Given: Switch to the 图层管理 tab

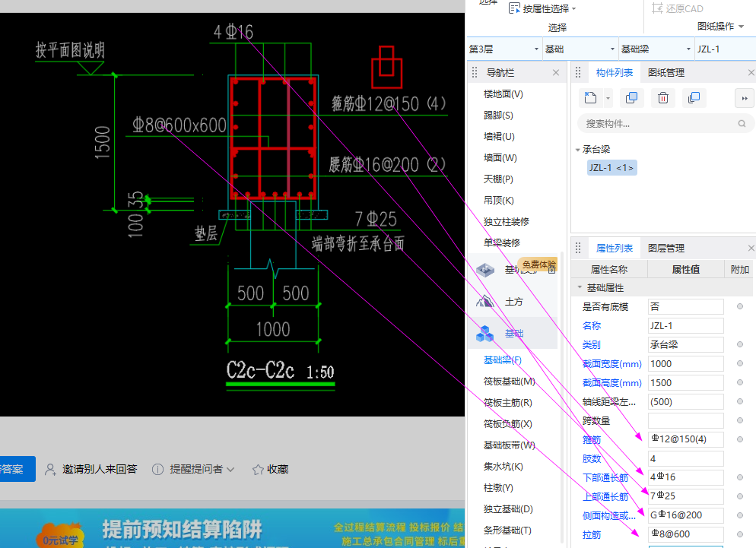Looking at the screenshot, I should click(666, 249).
